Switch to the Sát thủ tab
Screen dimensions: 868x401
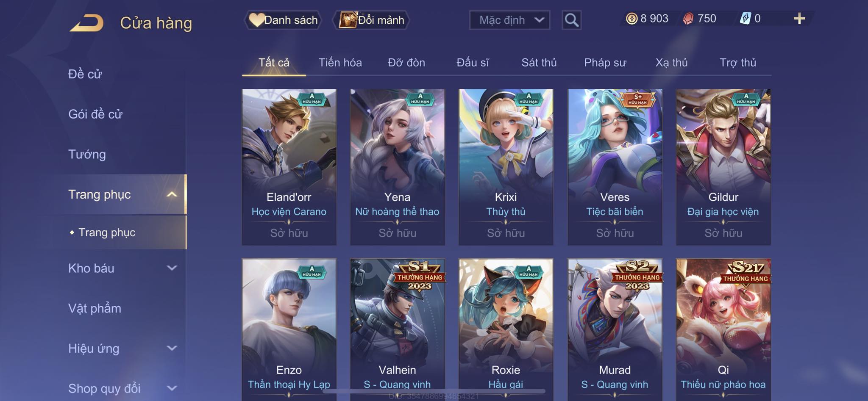point(539,63)
